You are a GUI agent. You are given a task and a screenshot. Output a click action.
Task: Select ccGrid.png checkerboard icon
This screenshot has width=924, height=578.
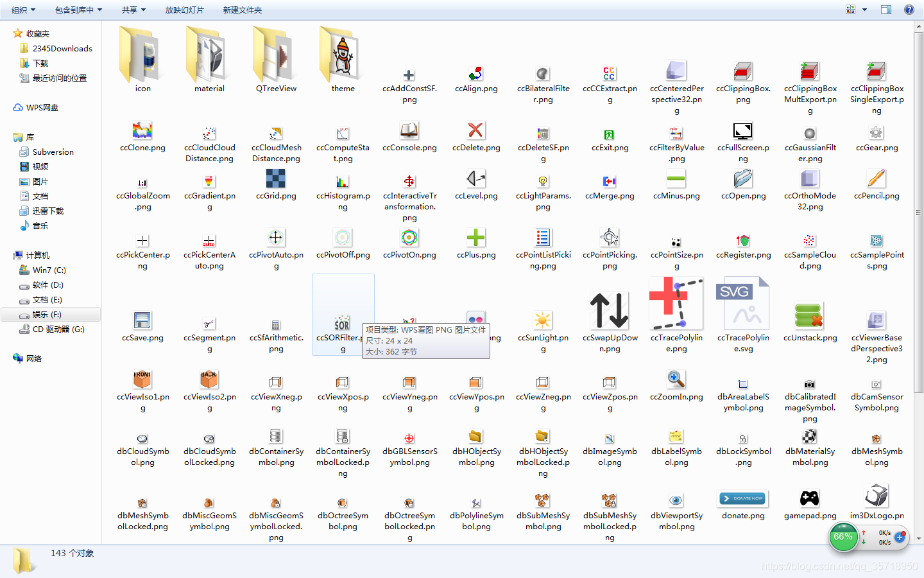276,178
